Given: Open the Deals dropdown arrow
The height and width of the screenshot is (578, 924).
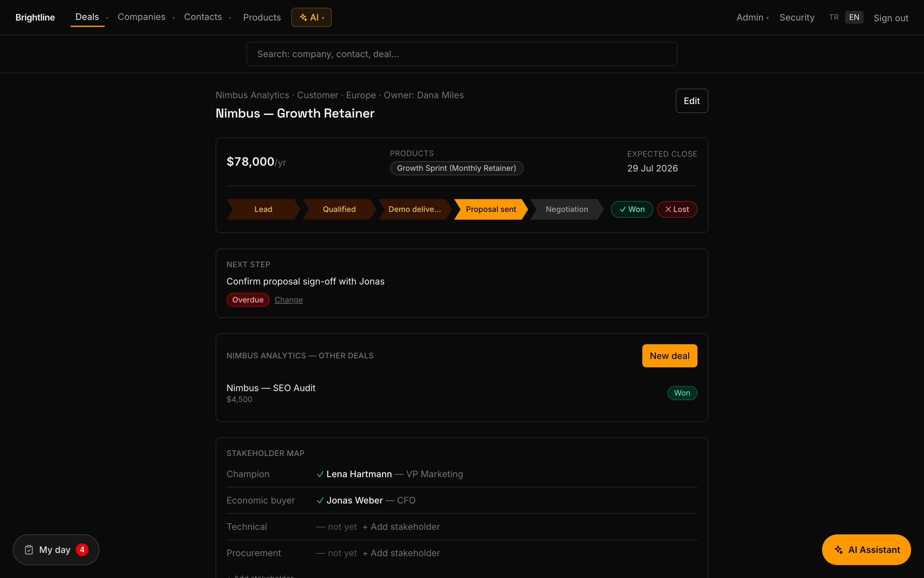Looking at the screenshot, I should pos(107,18).
